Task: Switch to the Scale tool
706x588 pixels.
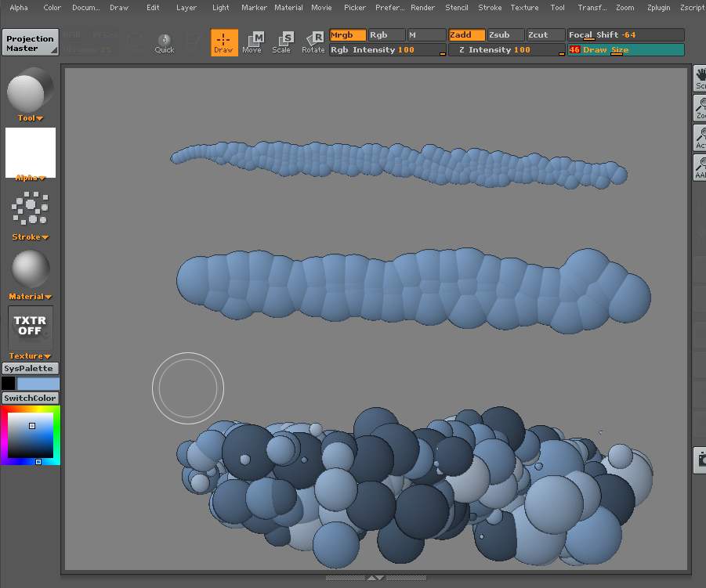Action: (282, 42)
